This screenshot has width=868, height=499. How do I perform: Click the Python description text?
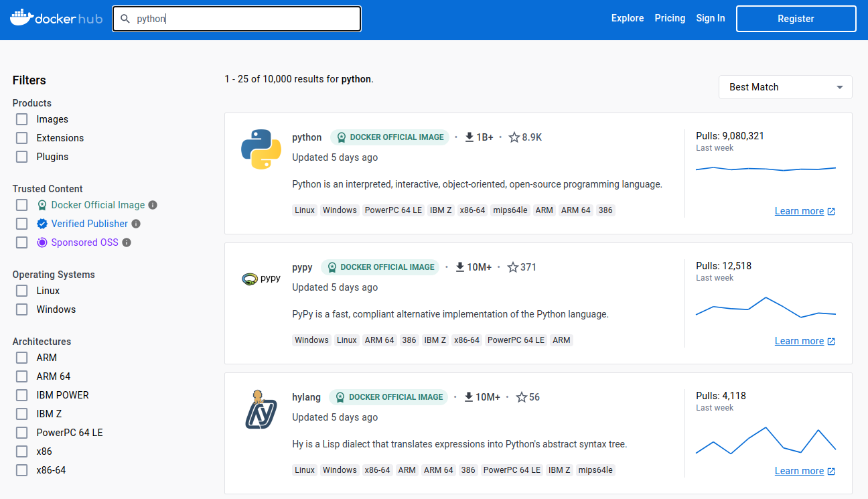coord(477,184)
